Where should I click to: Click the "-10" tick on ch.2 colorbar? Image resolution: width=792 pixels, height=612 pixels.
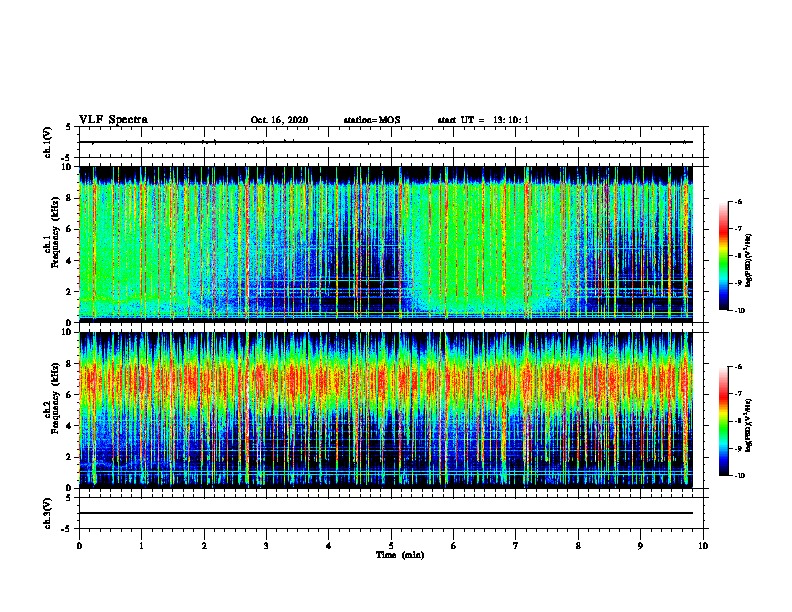(x=739, y=476)
